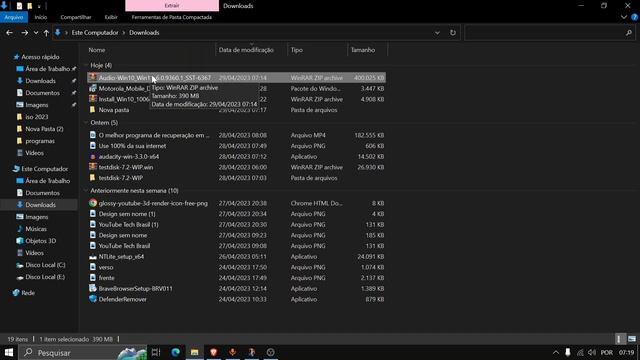Image resolution: width=640 pixels, height=360 pixels.
Task: Open recent locations dropdown arrow
Action: [36, 33]
